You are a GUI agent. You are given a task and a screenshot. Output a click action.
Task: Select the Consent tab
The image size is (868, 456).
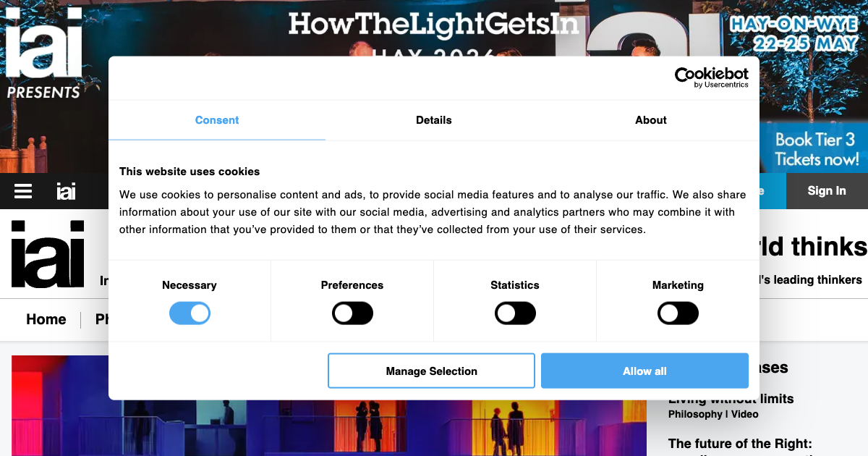click(x=217, y=120)
